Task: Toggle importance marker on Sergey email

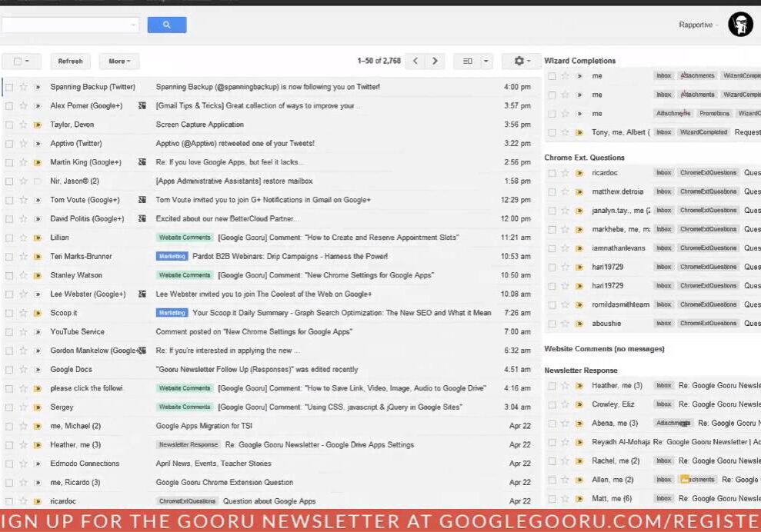Action: pyautogui.click(x=38, y=407)
